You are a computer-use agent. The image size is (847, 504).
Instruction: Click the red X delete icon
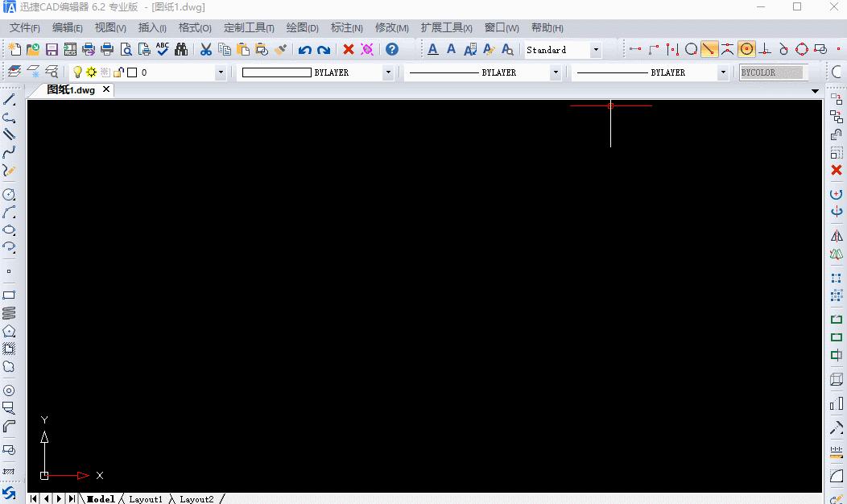pos(349,50)
